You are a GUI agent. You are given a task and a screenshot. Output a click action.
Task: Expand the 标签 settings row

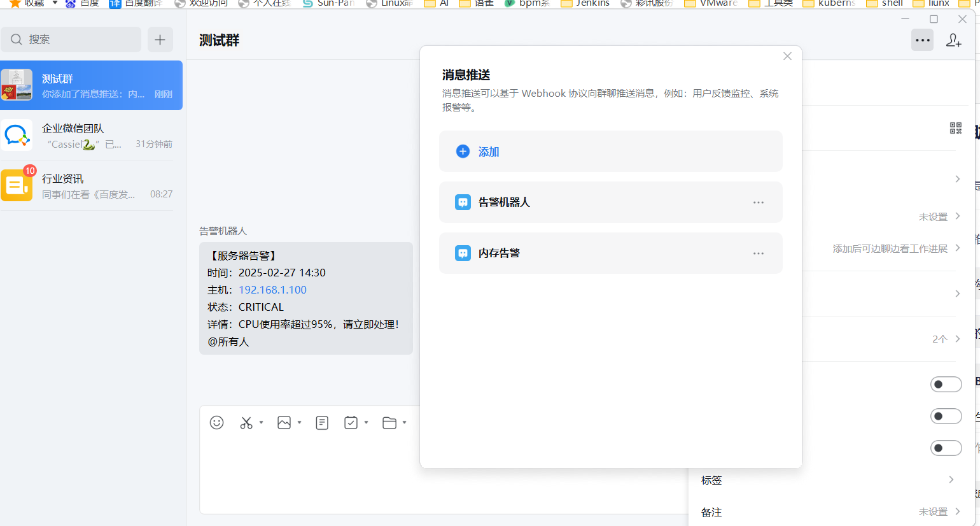[828, 480]
